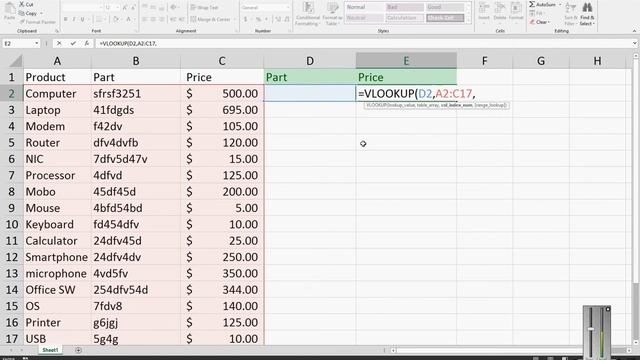Click the Smartphone cell
The height and width of the screenshot is (360, 640).
pyautogui.click(x=57, y=257)
